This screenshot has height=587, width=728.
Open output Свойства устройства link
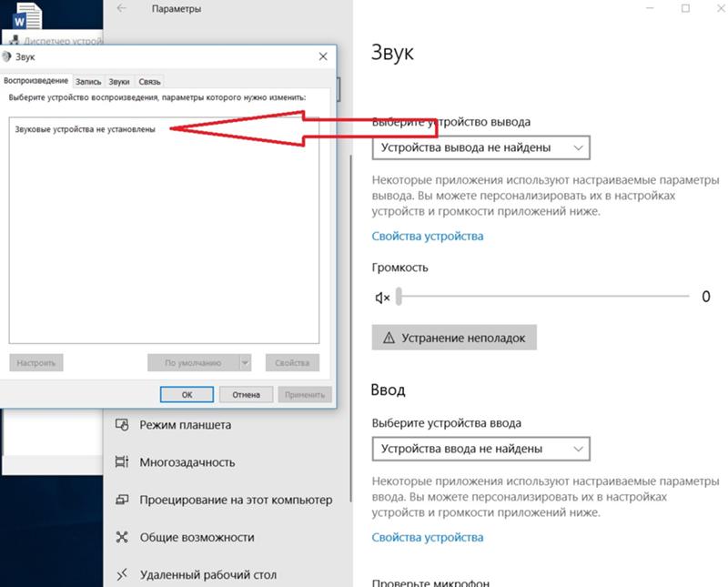[428, 237]
